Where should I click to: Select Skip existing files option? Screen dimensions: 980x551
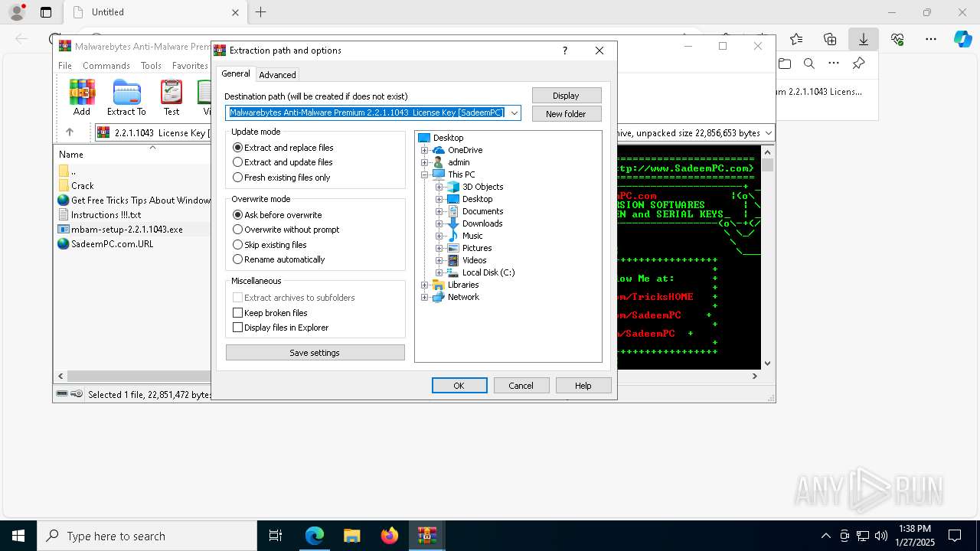pyautogui.click(x=269, y=245)
